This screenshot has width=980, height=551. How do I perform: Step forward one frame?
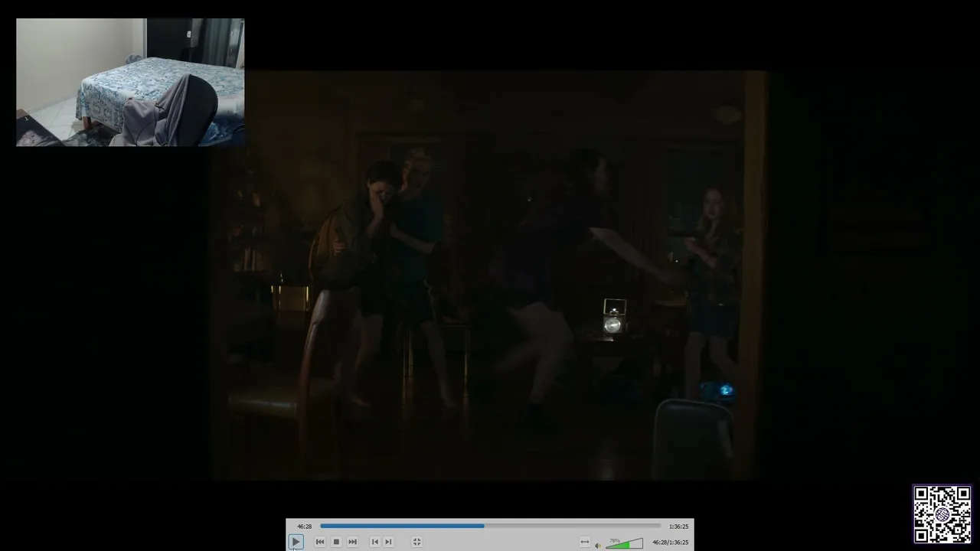[388, 542]
